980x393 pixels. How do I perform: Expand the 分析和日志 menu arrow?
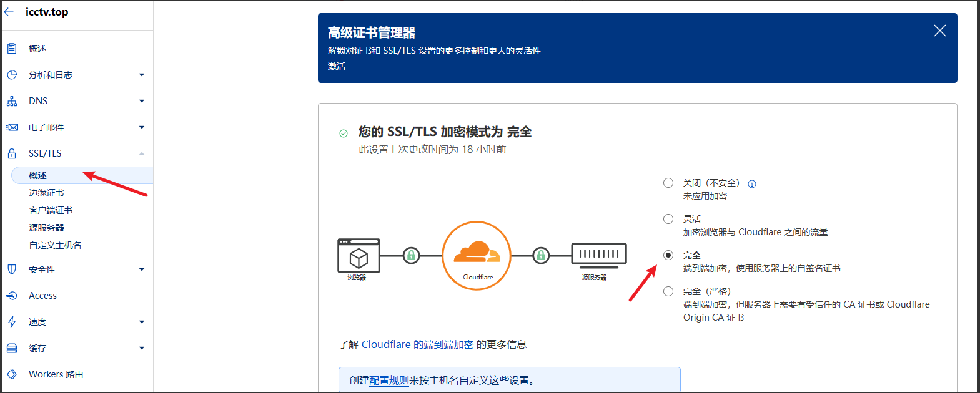142,75
